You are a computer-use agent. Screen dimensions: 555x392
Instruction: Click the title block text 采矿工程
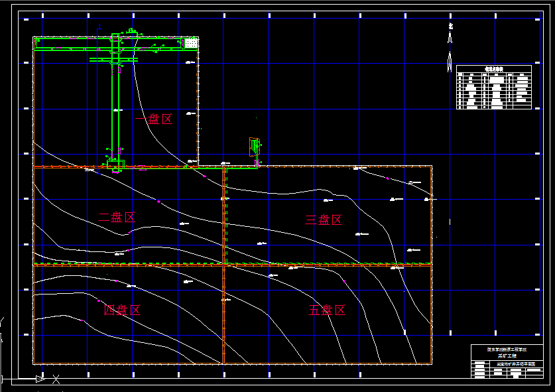click(x=507, y=356)
